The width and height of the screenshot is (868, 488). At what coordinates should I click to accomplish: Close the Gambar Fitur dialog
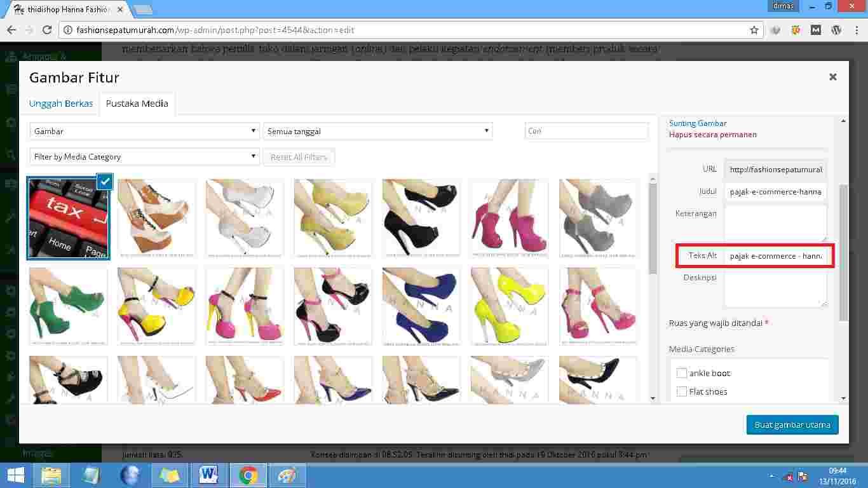coord(832,77)
